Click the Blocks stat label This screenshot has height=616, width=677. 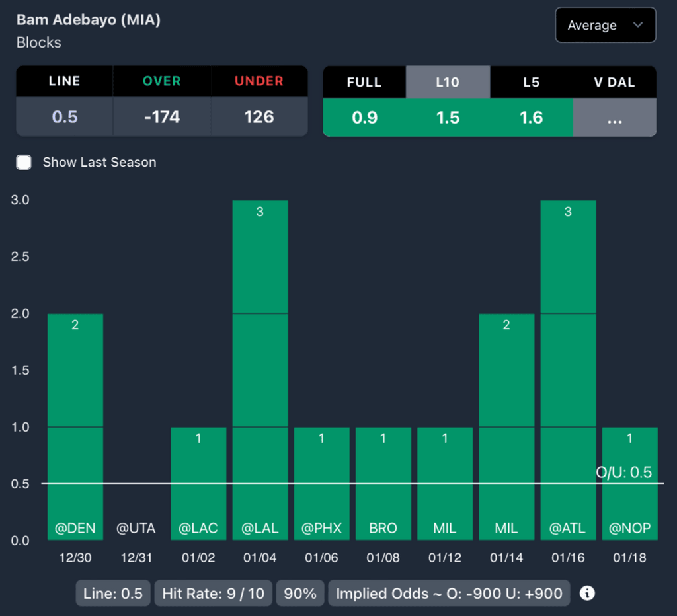point(39,42)
